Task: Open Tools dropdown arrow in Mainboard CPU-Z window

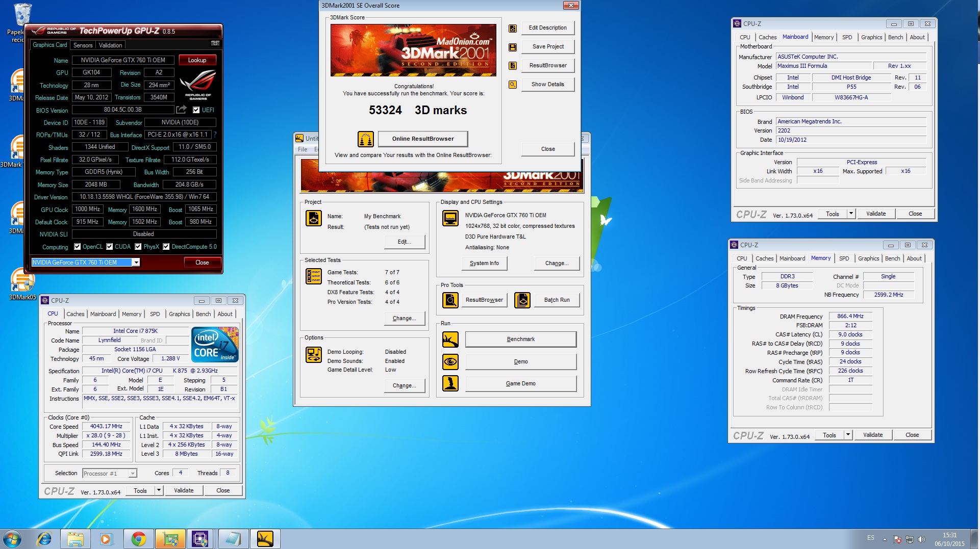Action: click(x=850, y=214)
